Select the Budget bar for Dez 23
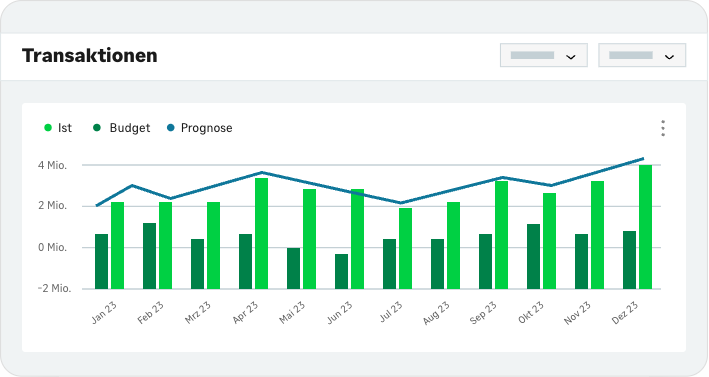 click(x=629, y=260)
